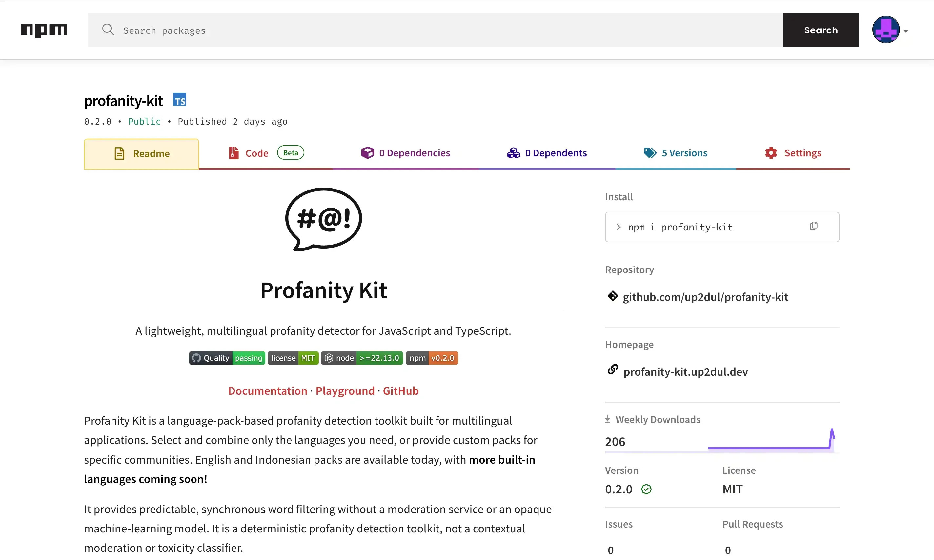Click the magnifying glass search icon

coord(108,30)
